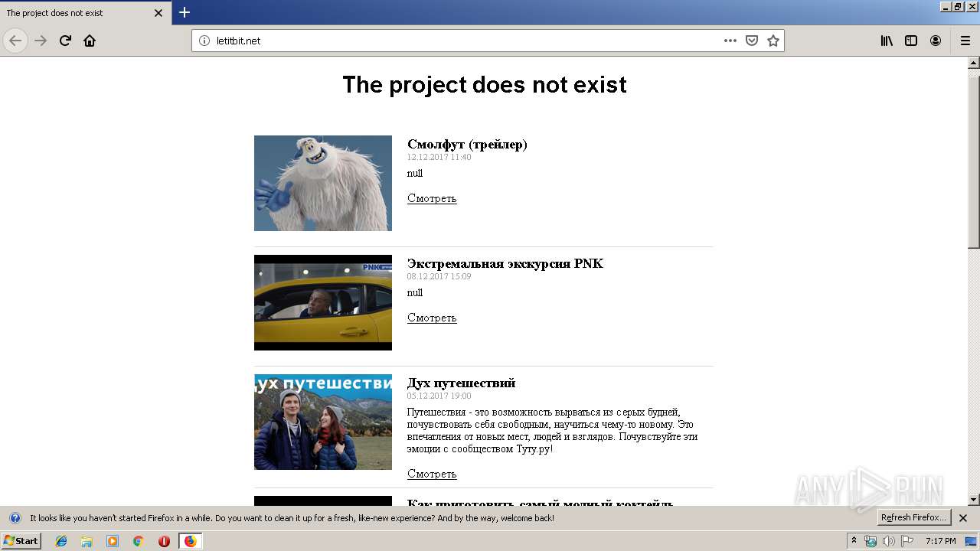Launch Internet Explorer from the taskbar
980x551 pixels.
[x=61, y=541]
